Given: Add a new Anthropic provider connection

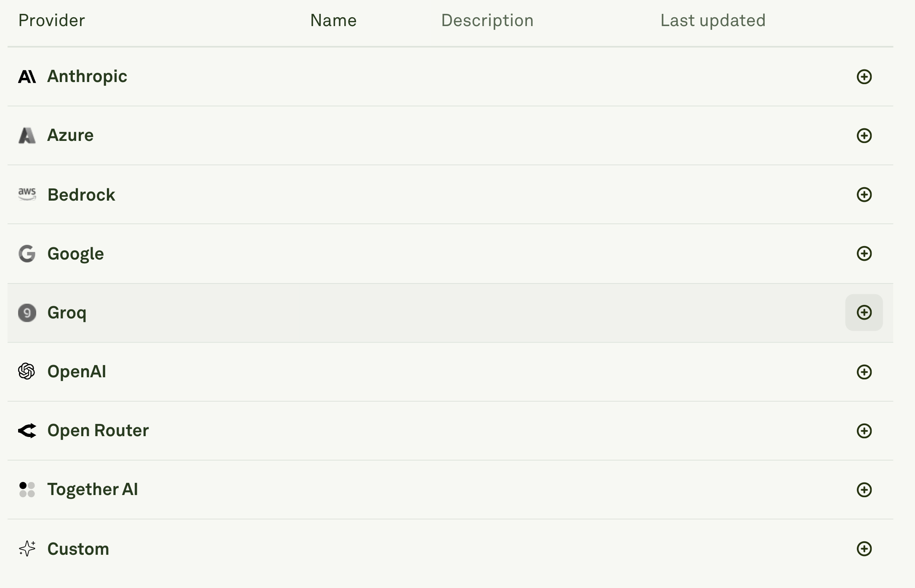Looking at the screenshot, I should click(x=864, y=76).
